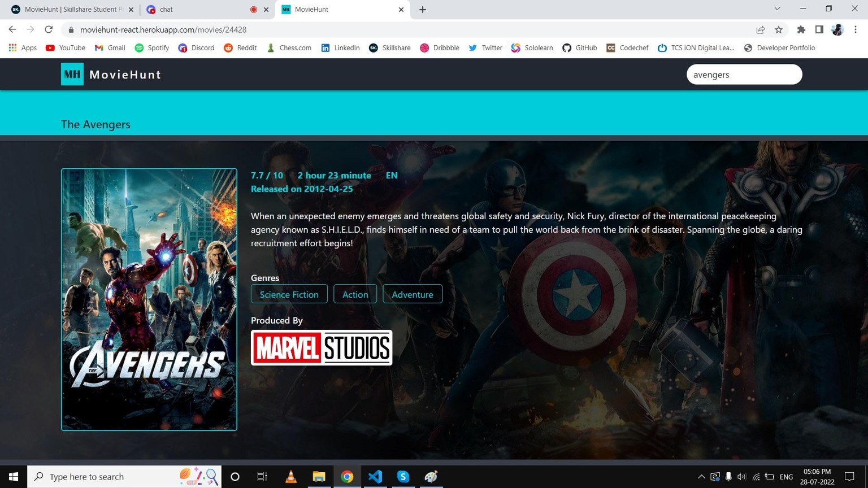Open Chrome three-dot menu
The height and width of the screenshot is (488, 868).
[856, 30]
